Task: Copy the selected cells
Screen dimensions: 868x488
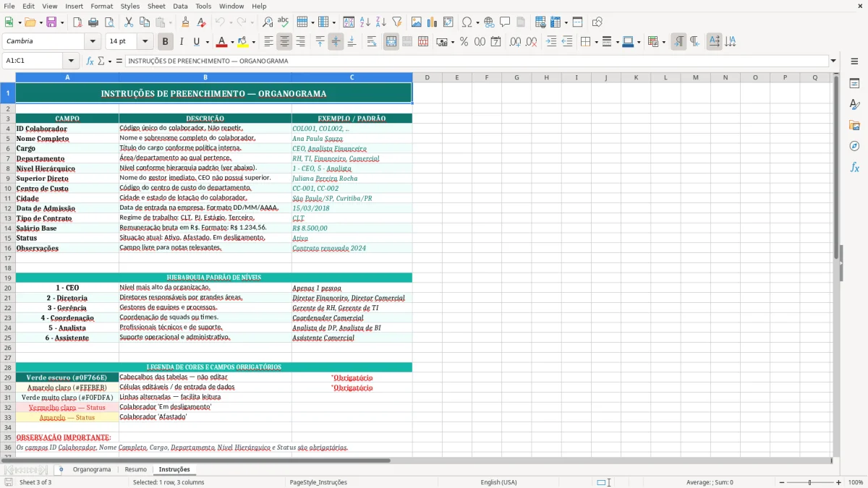Action: tap(144, 22)
